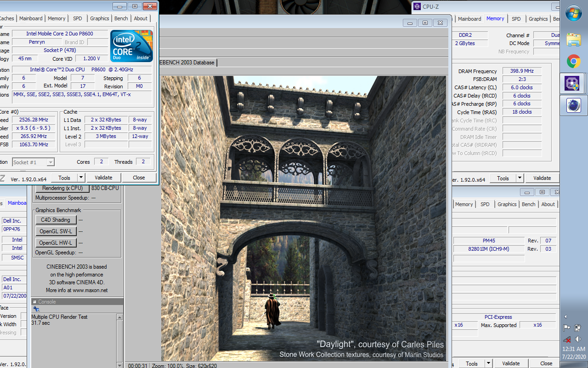The width and height of the screenshot is (588, 368).
Task: Select the CINEBENCH 2003 Database tab
Action: pyautogui.click(x=187, y=63)
